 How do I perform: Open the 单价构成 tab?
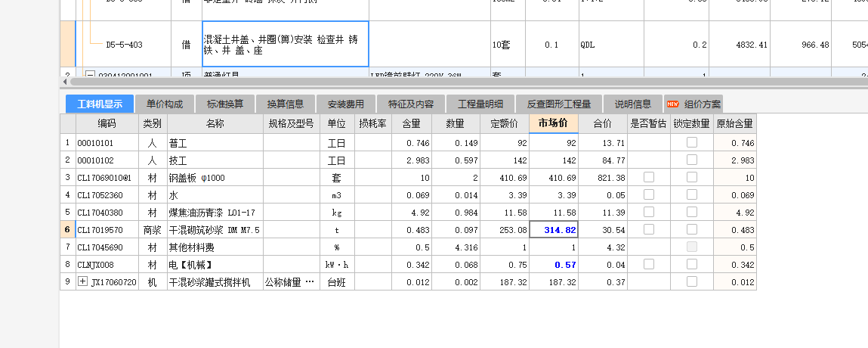(x=165, y=104)
